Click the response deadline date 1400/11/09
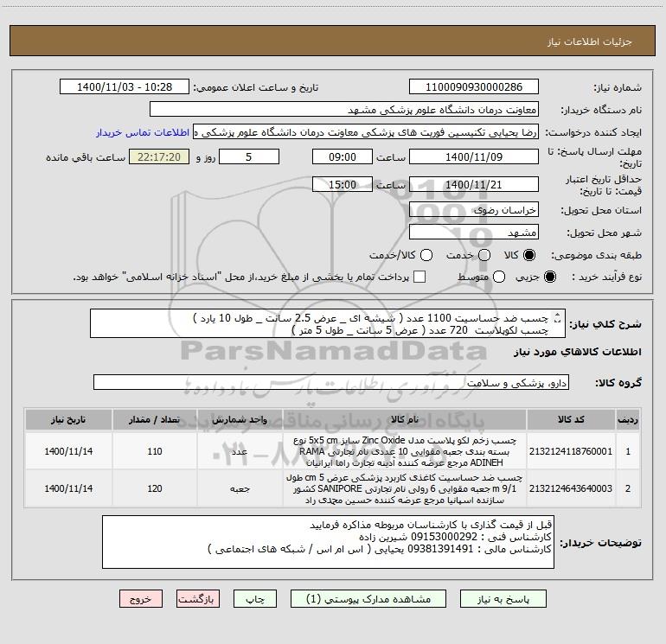This screenshot has width=666, height=644. pos(474,156)
